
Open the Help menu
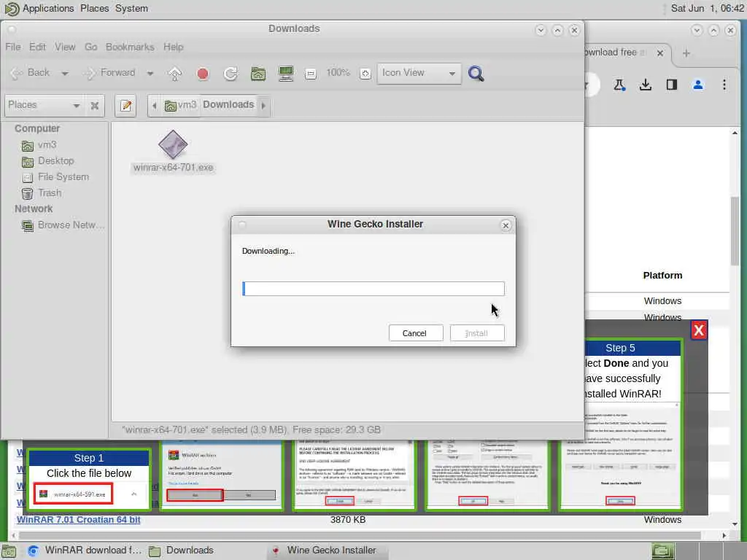174,47
